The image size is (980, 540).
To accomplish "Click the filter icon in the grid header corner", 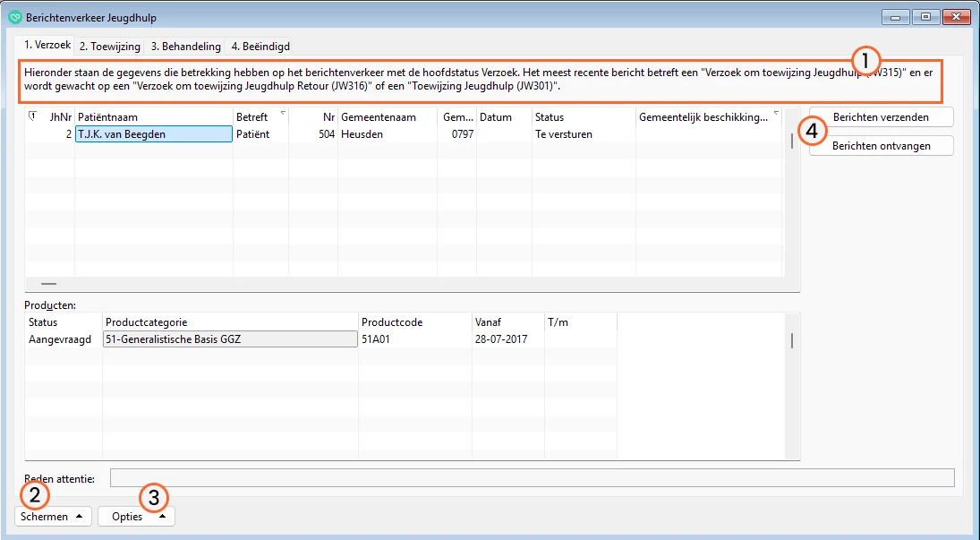I will coord(33,116).
